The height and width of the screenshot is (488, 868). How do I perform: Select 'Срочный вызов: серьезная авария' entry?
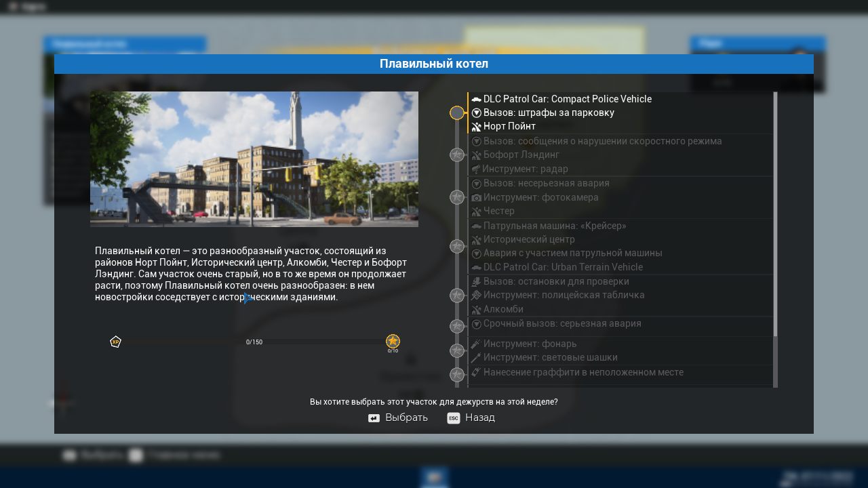[x=561, y=323]
